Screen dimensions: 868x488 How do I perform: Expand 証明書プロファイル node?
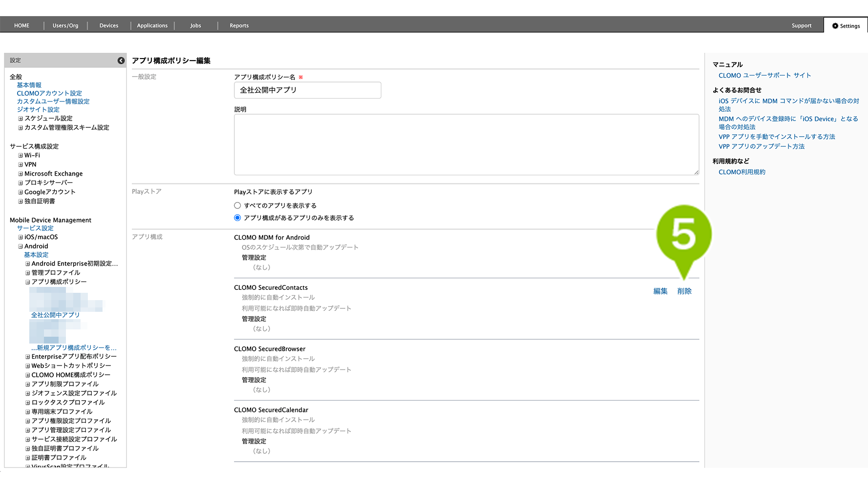pyautogui.click(x=28, y=458)
